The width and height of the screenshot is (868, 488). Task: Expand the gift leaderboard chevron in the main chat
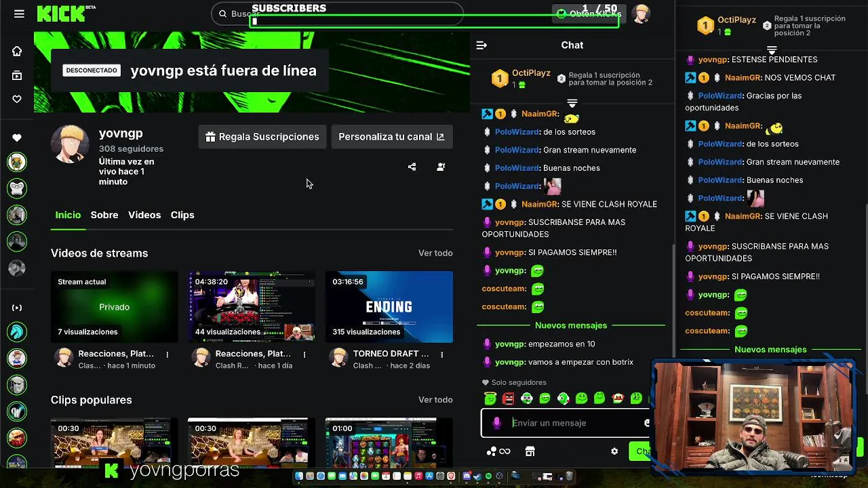coord(572,104)
